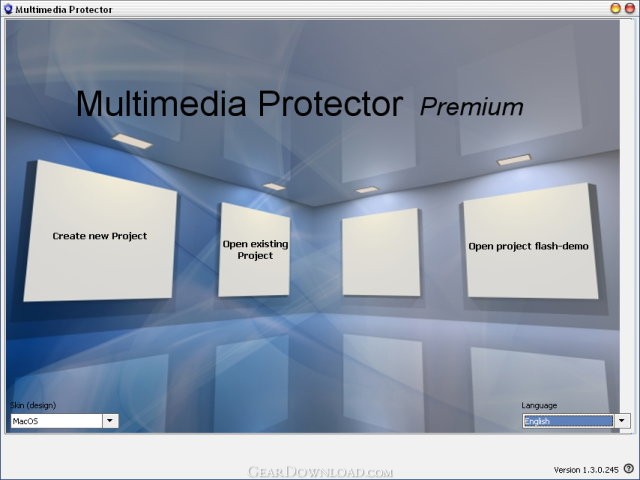Expand the Skin (design) dropdown arrow
The width and height of the screenshot is (640, 480).
(x=110, y=421)
